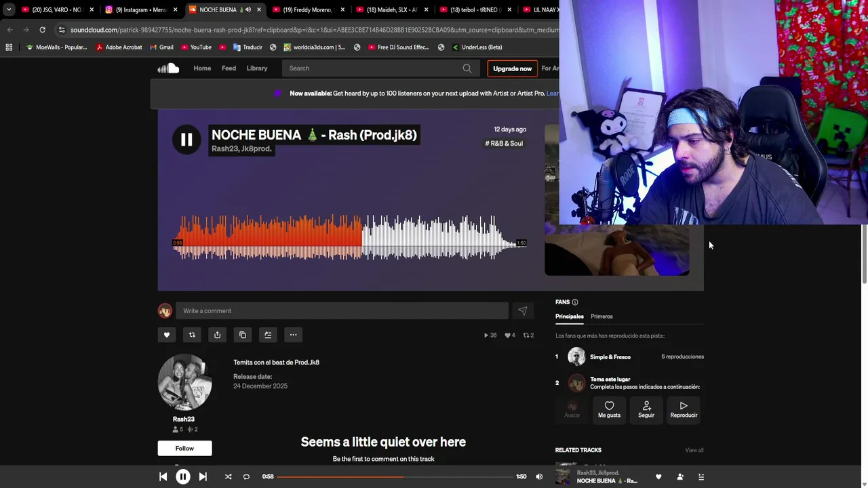The height and width of the screenshot is (488, 868).
Task: Toggle repeat in player bar
Action: (x=246, y=476)
